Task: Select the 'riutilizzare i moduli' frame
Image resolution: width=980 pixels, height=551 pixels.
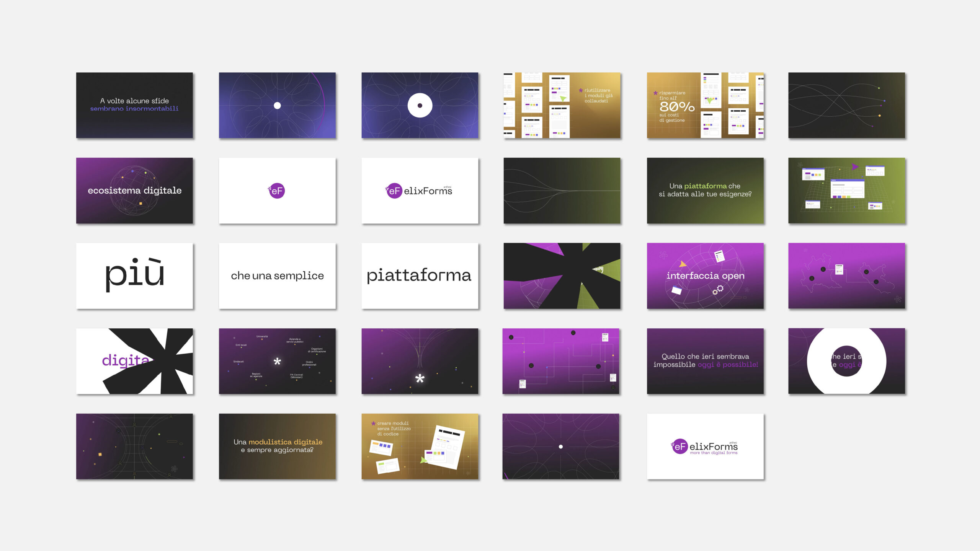Action: (562, 105)
